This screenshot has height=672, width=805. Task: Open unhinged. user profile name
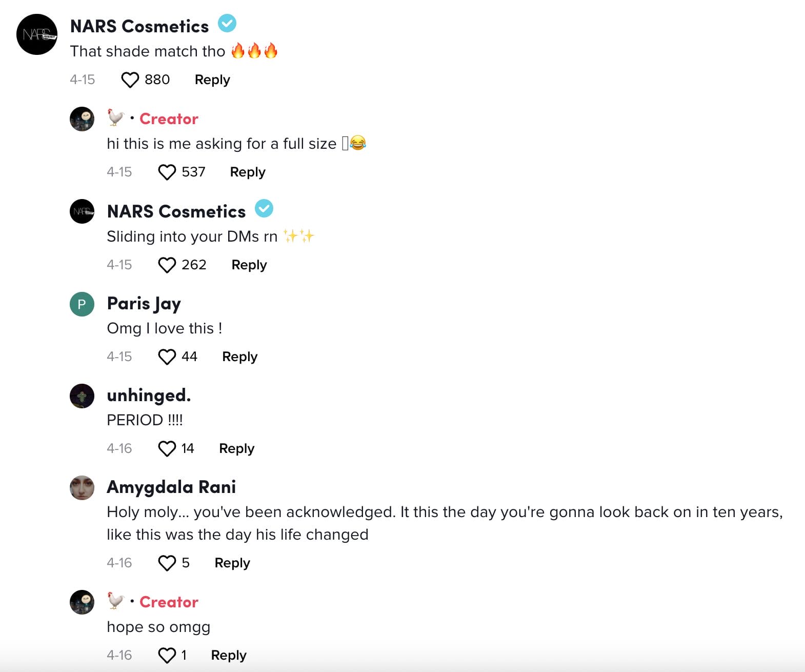tap(149, 396)
